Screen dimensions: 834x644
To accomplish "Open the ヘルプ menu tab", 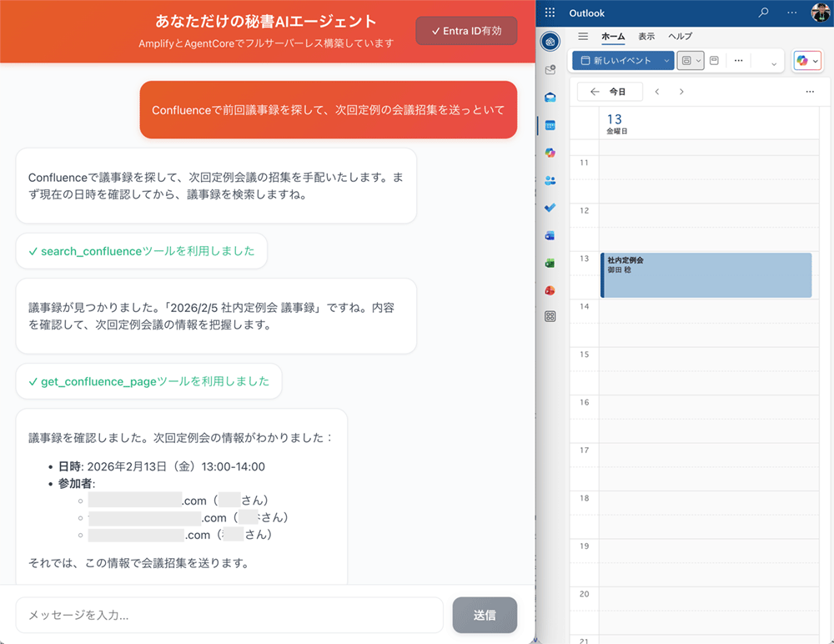I will [x=680, y=37].
